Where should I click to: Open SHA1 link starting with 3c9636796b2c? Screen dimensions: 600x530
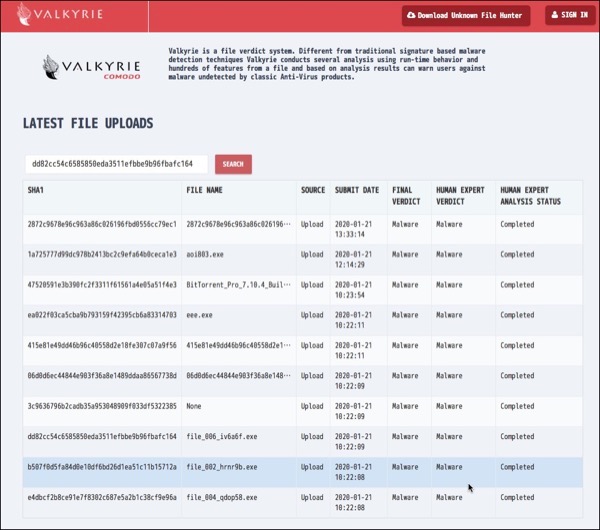pos(102,406)
